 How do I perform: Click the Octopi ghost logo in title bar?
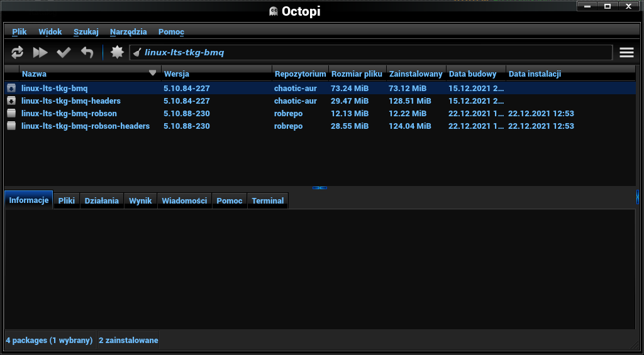274,11
